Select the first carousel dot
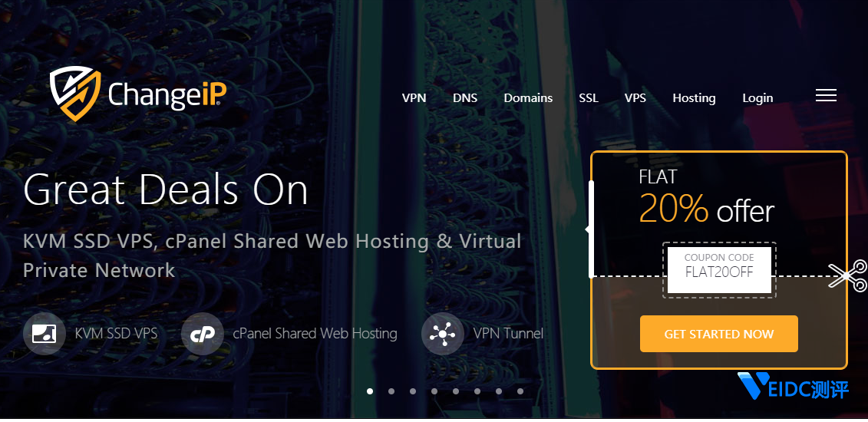Image resolution: width=868 pixels, height=422 pixels. (x=370, y=391)
